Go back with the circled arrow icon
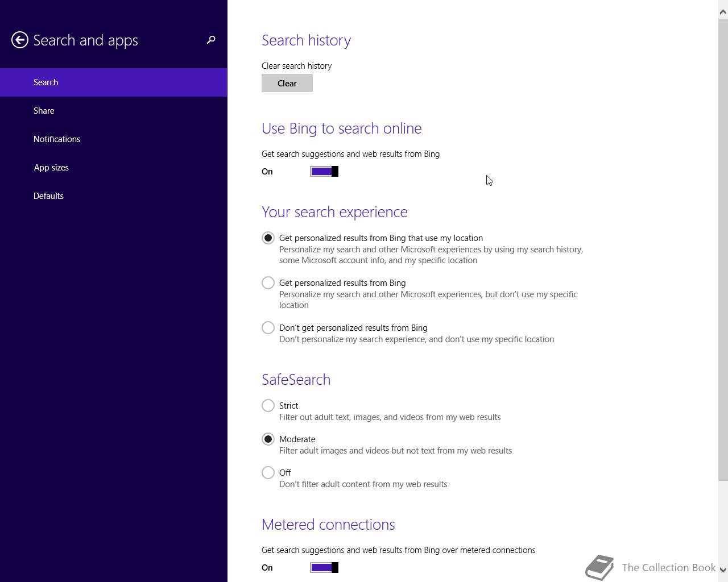728x582 pixels. point(20,40)
